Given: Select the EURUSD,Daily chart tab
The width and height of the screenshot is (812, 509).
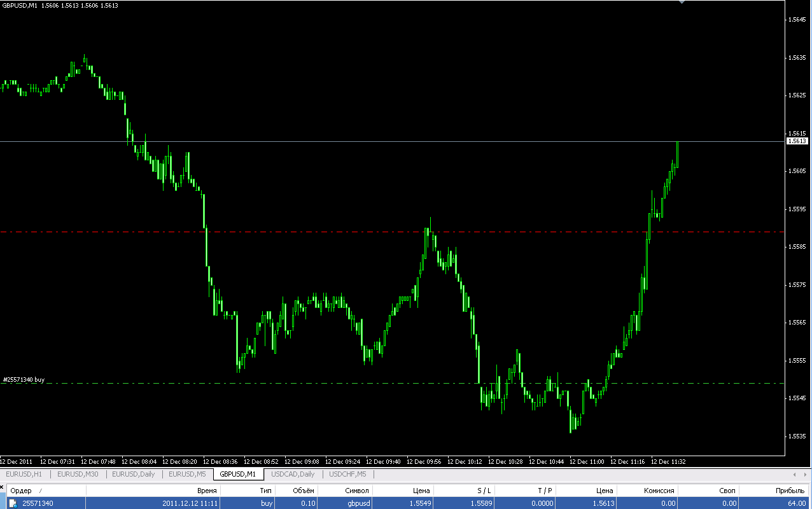Looking at the screenshot, I should click(133, 474).
